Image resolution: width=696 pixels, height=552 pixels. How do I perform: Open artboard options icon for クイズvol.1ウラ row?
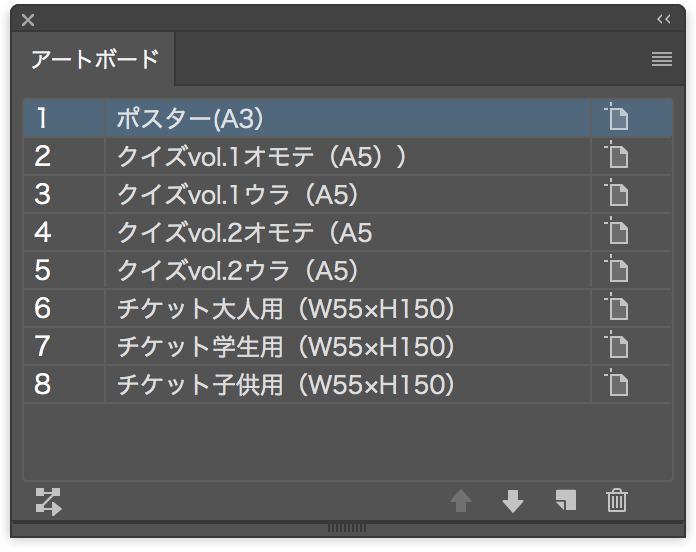pos(616,193)
